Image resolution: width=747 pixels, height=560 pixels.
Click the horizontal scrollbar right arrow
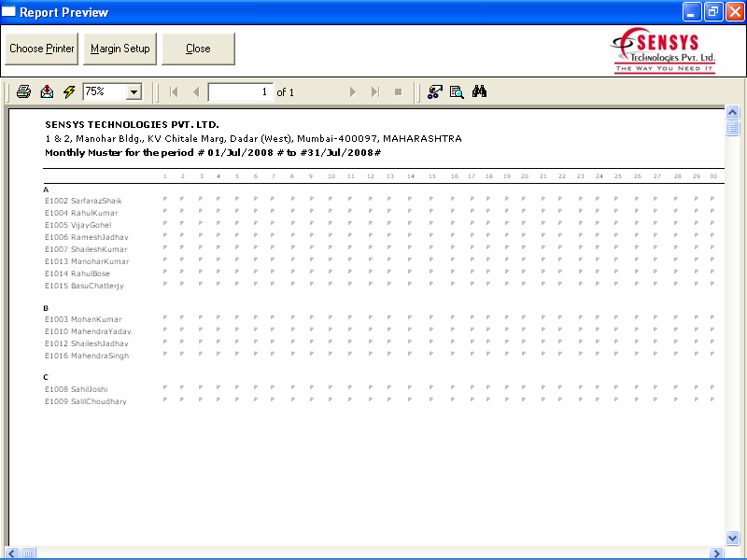point(716,553)
